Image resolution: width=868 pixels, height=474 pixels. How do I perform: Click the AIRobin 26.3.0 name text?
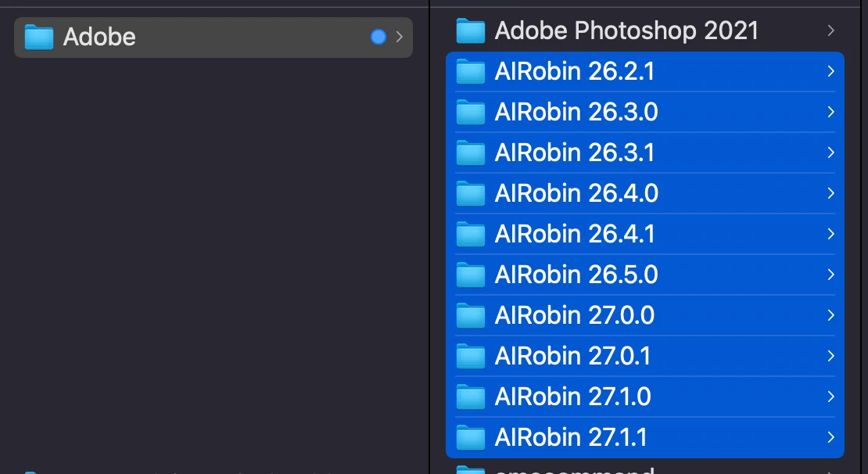(576, 112)
